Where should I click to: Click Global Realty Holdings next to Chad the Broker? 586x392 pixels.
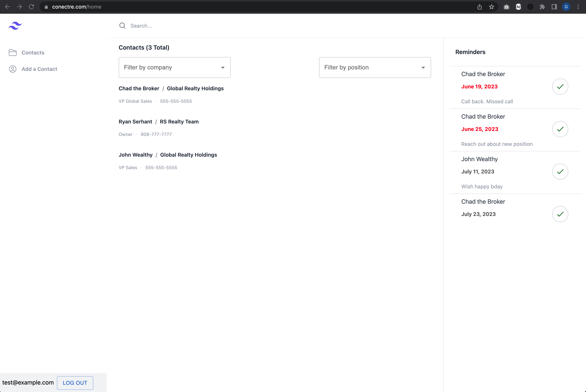195,89
